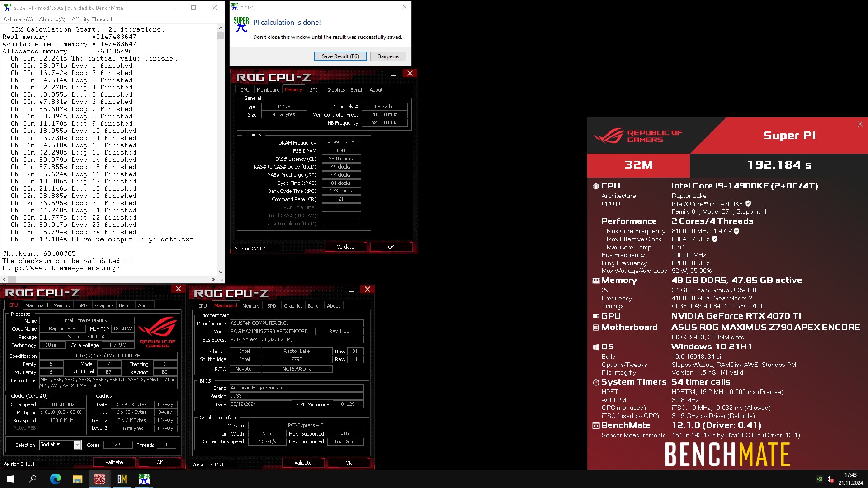868x488 pixels.
Task: Open Memory tab in CPU tab CPU-Z window
Action: point(62,305)
